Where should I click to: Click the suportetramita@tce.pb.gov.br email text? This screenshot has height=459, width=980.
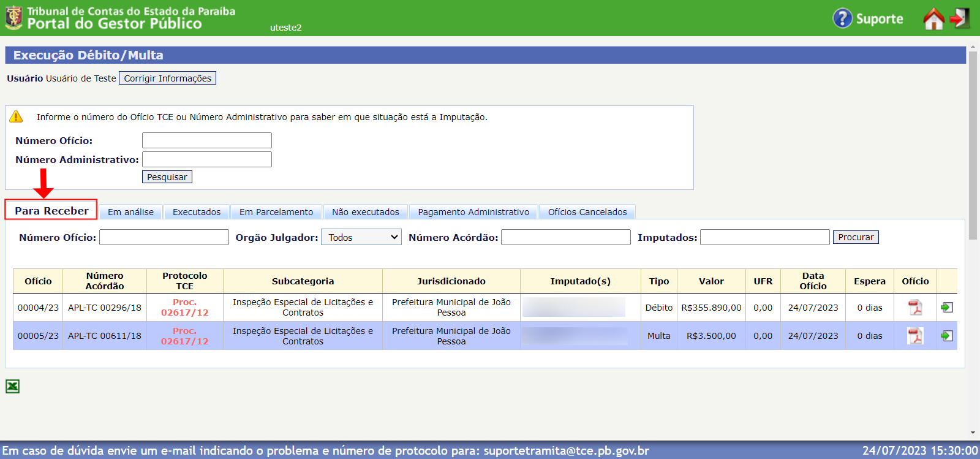click(x=567, y=450)
